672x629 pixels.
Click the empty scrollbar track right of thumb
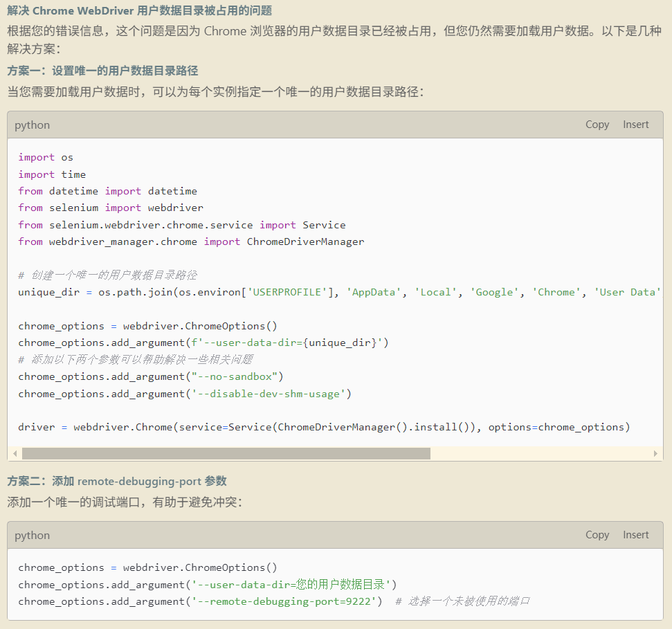(540, 453)
